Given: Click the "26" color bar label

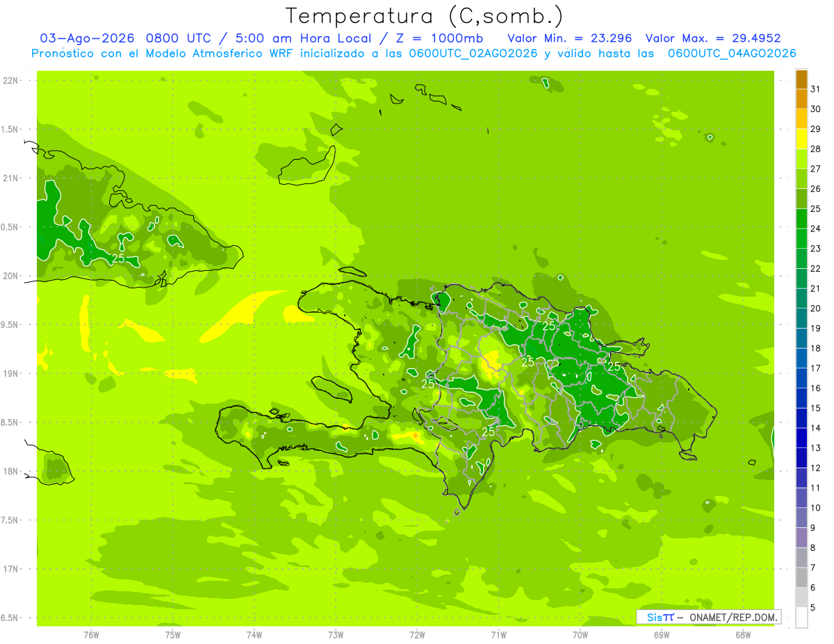Looking at the screenshot, I should [816, 189].
